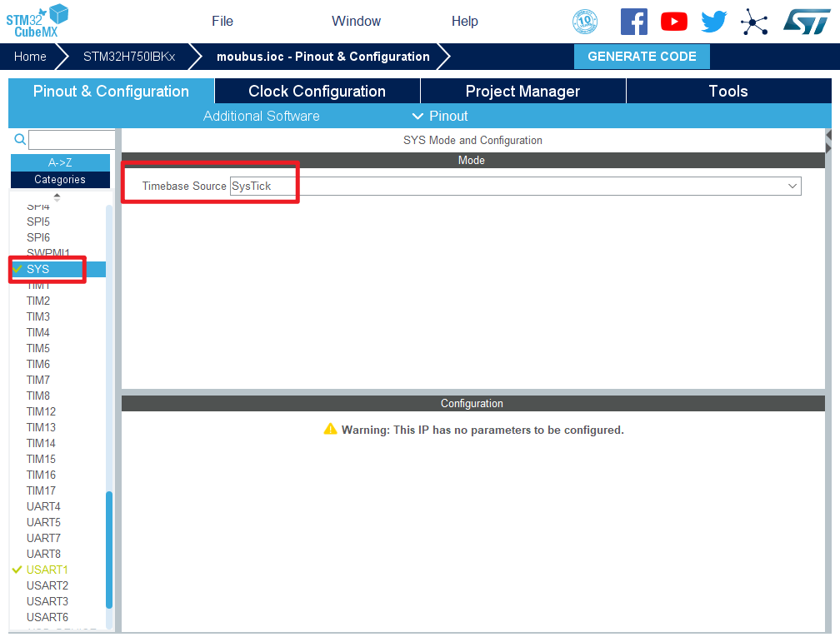Open the YouTube icon link
The width and height of the screenshot is (840, 642).
673,22
